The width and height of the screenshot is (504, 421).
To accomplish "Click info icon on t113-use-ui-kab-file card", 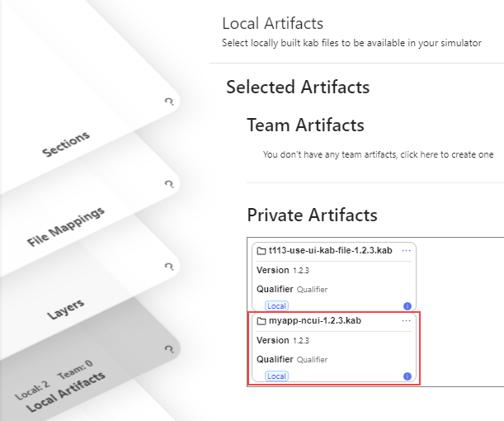I will [x=407, y=306].
